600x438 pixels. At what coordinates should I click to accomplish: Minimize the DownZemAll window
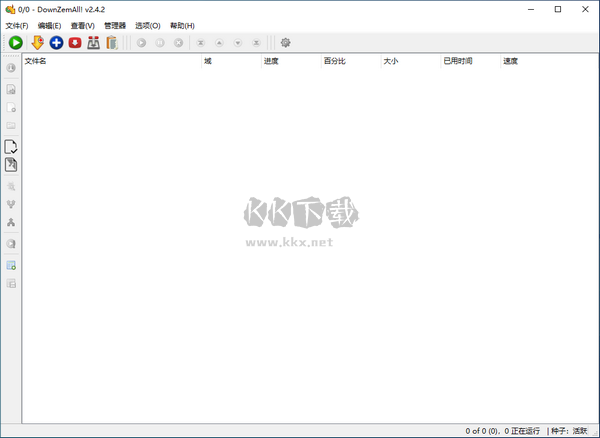(x=531, y=9)
